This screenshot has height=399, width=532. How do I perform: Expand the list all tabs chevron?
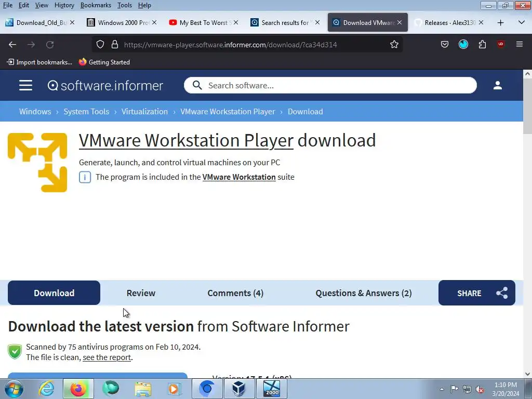coord(522,23)
